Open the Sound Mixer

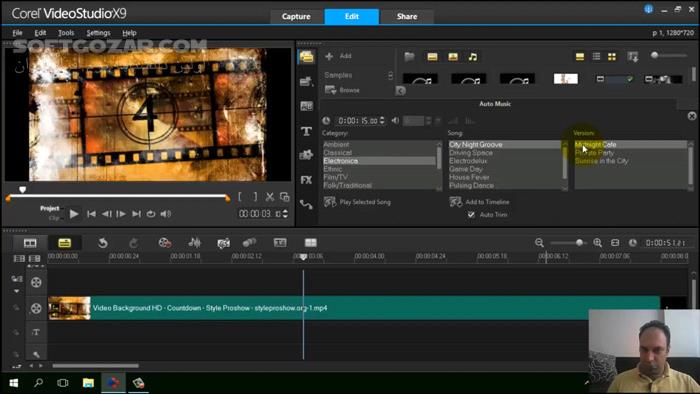pos(195,243)
